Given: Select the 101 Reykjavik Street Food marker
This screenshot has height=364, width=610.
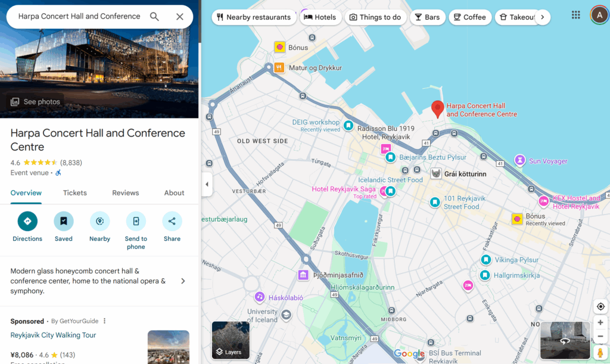Looking at the screenshot, I should [x=435, y=202].
